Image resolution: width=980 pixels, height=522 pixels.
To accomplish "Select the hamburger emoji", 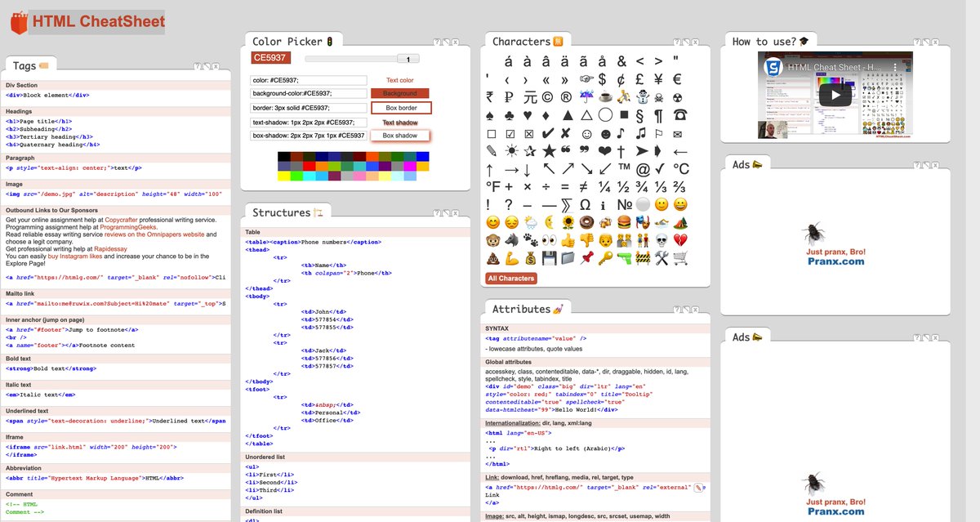I will [x=624, y=223].
